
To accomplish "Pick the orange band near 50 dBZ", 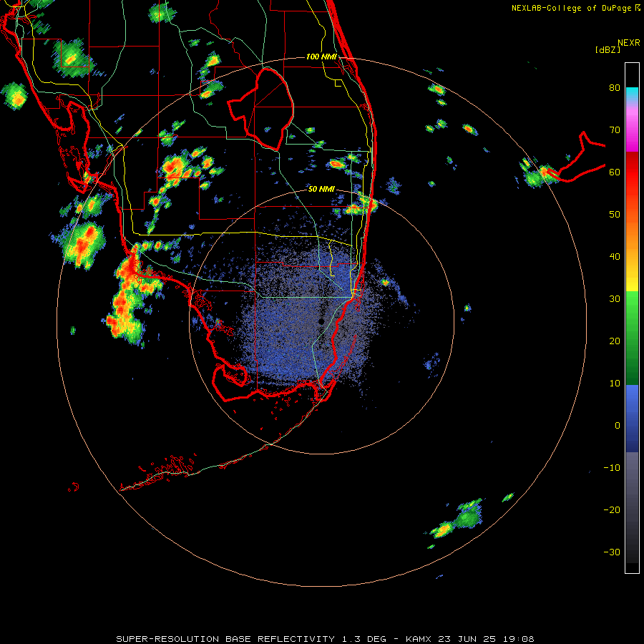I will pos(632,215).
